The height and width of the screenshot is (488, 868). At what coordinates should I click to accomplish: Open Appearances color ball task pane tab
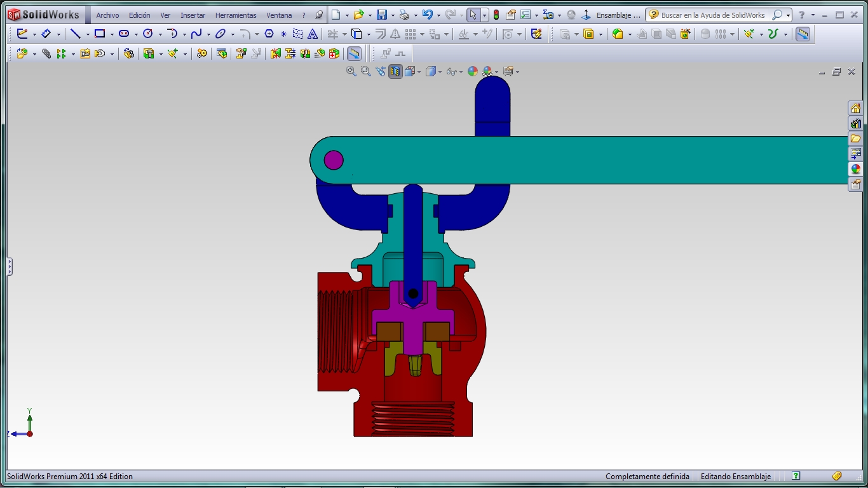coord(855,169)
